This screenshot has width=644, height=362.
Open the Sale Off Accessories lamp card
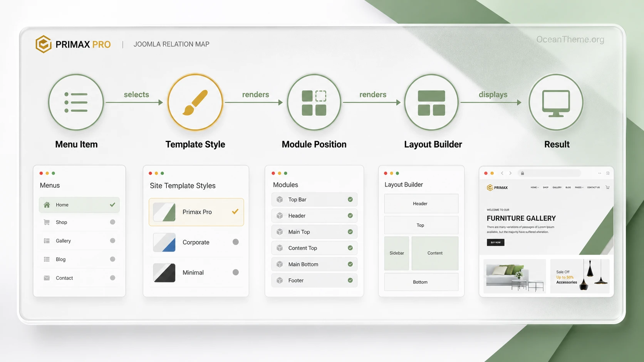point(580,276)
